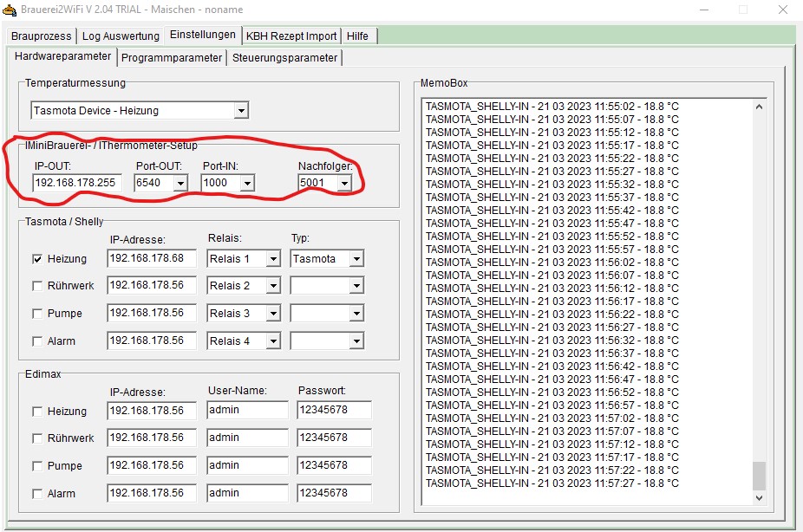Click the MemoBox scrollbar down arrow

point(760,498)
